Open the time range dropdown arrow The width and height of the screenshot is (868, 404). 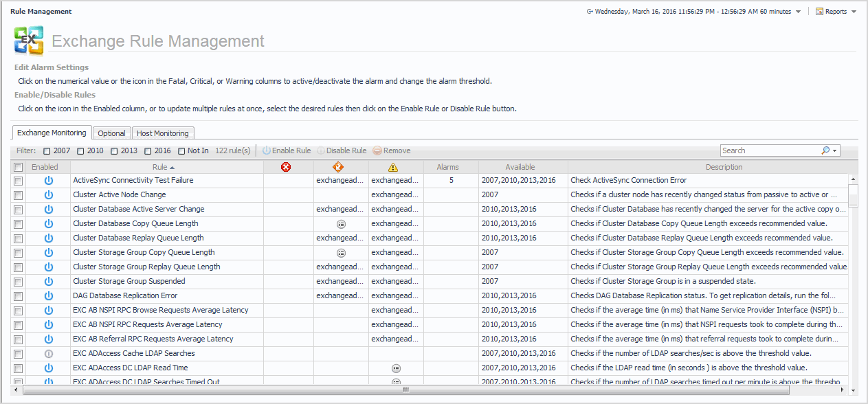798,12
